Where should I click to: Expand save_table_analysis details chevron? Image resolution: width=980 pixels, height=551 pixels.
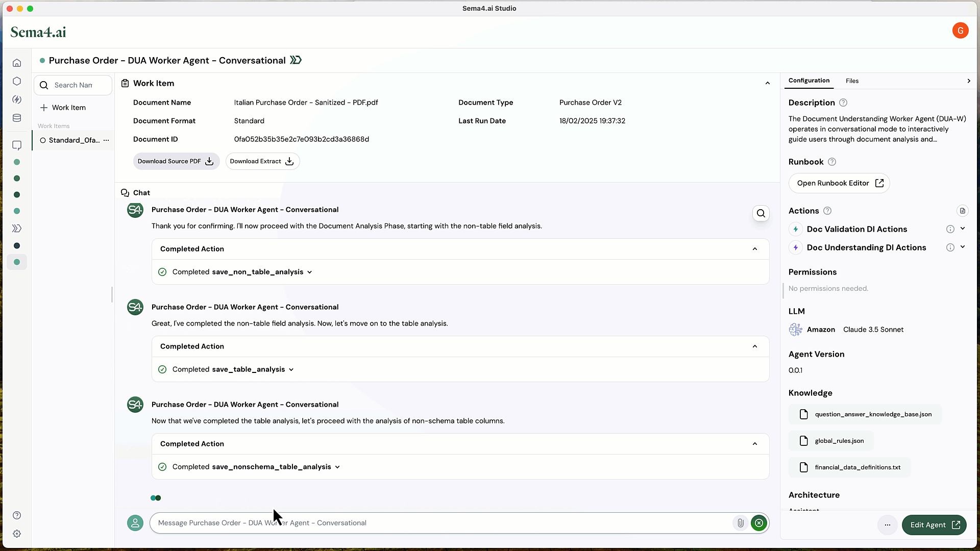pos(291,370)
